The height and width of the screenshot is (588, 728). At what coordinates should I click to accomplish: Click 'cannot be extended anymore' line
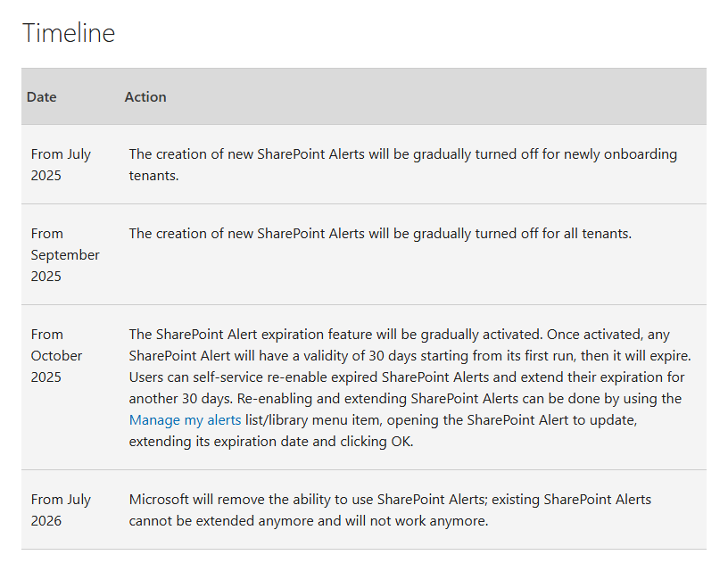[x=309, y=521]
